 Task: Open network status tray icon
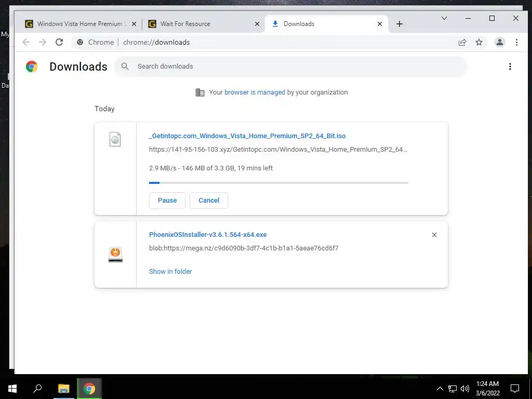(453, 389)
